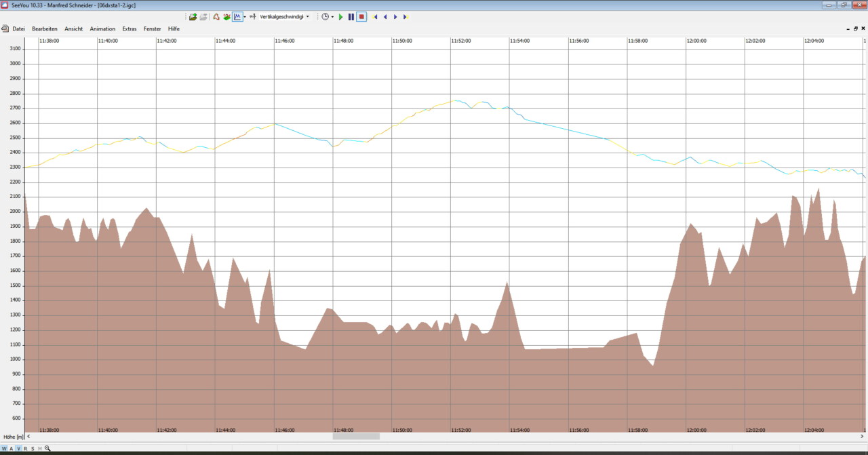Screen dimensions: 868x455
Task: Step one fix forward
Action: click(x=395, y=16)
